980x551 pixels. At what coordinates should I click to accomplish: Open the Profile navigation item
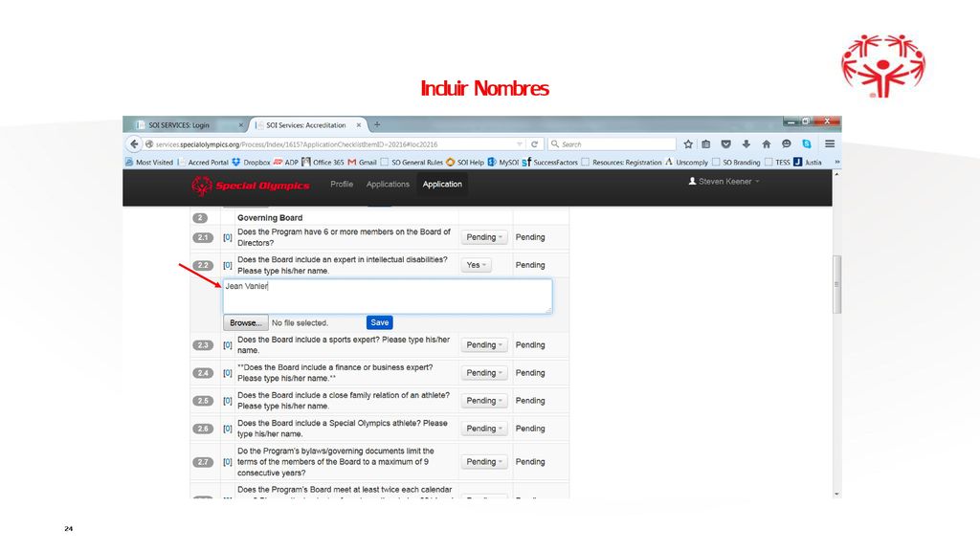tap(342, 185)
